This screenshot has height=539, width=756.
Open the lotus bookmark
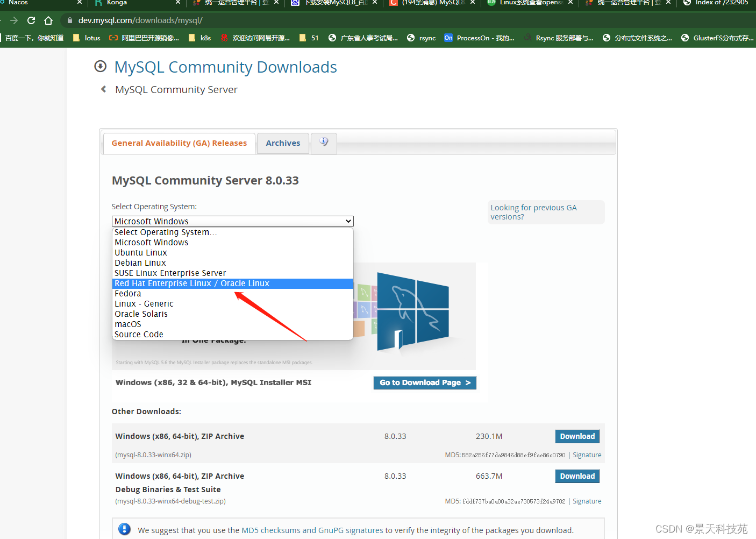click(x=87, y=38)
